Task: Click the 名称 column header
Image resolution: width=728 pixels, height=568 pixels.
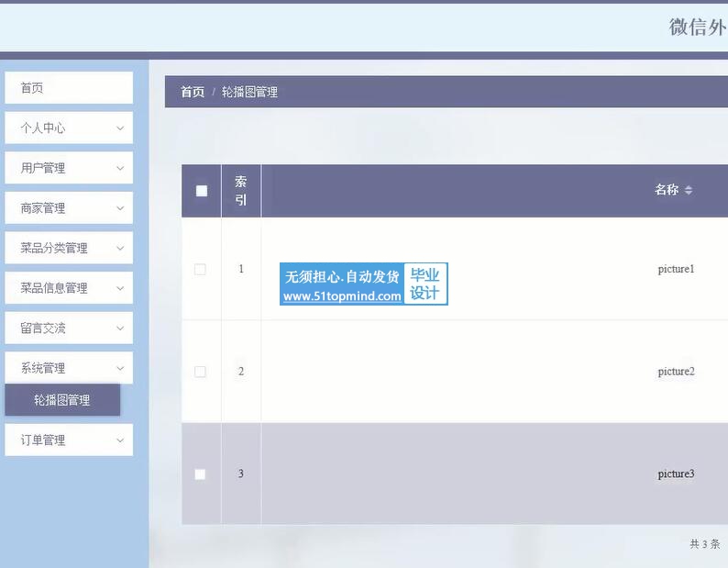Action: pyautogui.click(x=667, y=190)
